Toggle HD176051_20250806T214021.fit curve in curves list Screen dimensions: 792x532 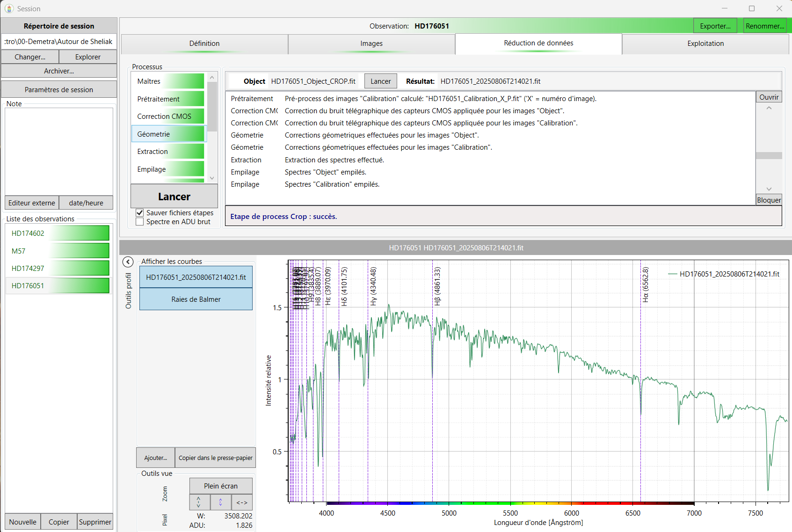tap(196, 277)
